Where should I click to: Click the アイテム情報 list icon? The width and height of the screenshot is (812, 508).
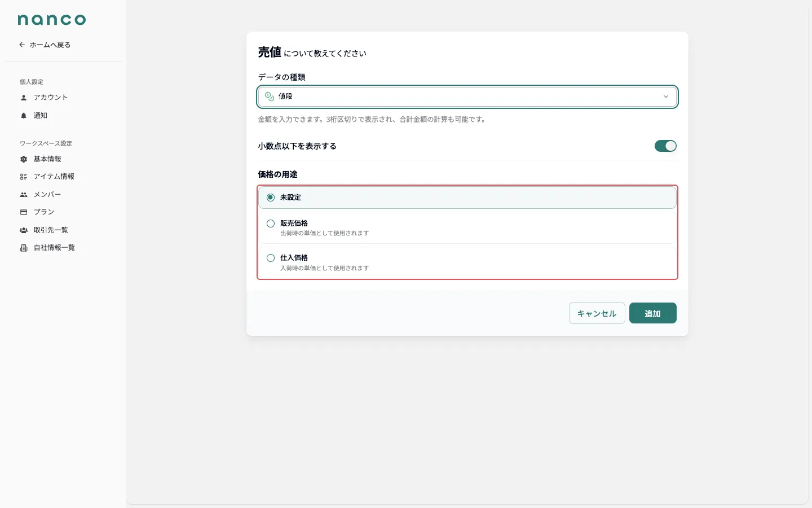point(24,177)
